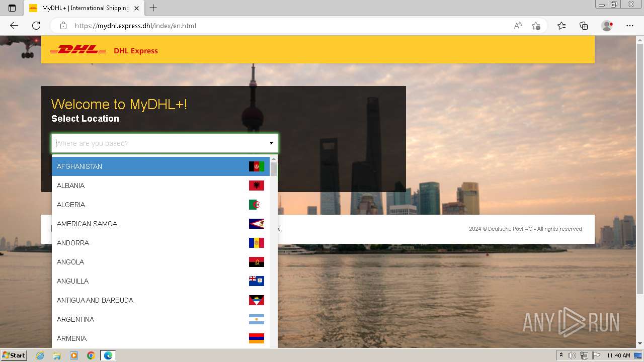The width and height of the screenshot is (644, 362).
Task: Click the Anguilla flag icon
Action: click(257, 281)
